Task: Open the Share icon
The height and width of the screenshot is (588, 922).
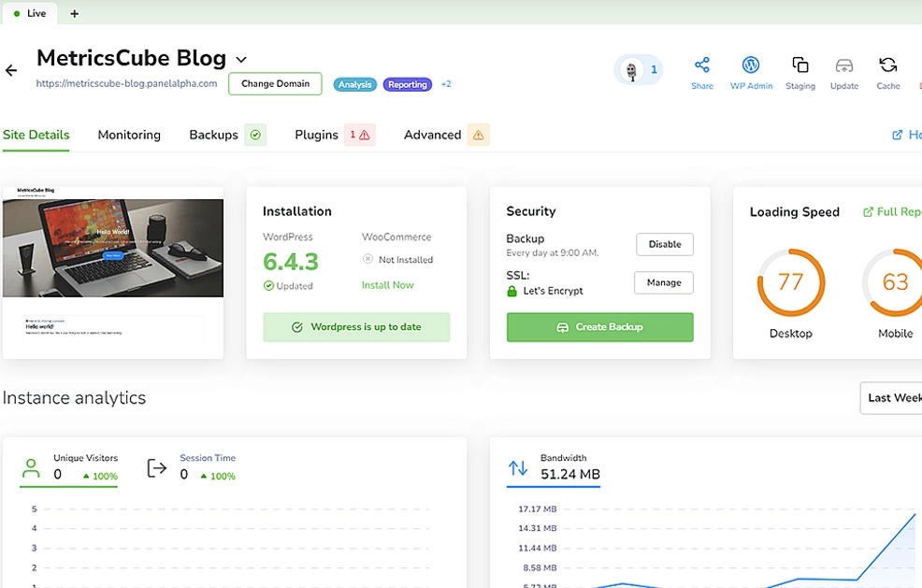Action: [702, 65]
